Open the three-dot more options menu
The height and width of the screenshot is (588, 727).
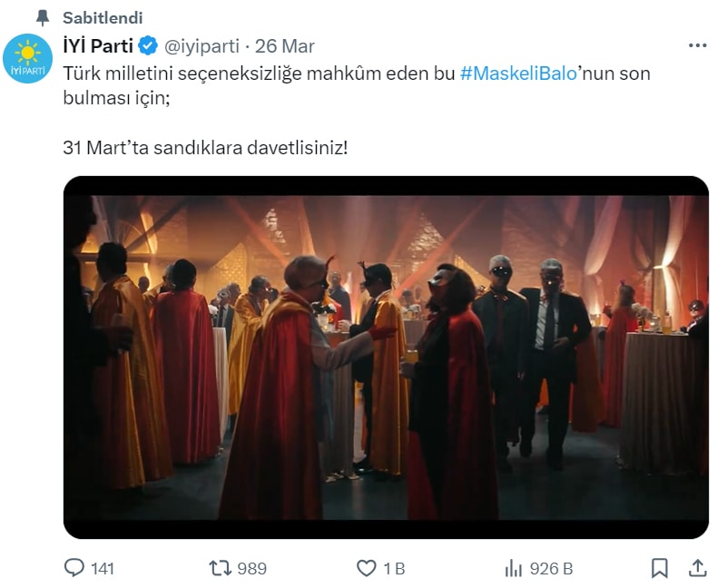pyautogui.click(x=697, y=45)
